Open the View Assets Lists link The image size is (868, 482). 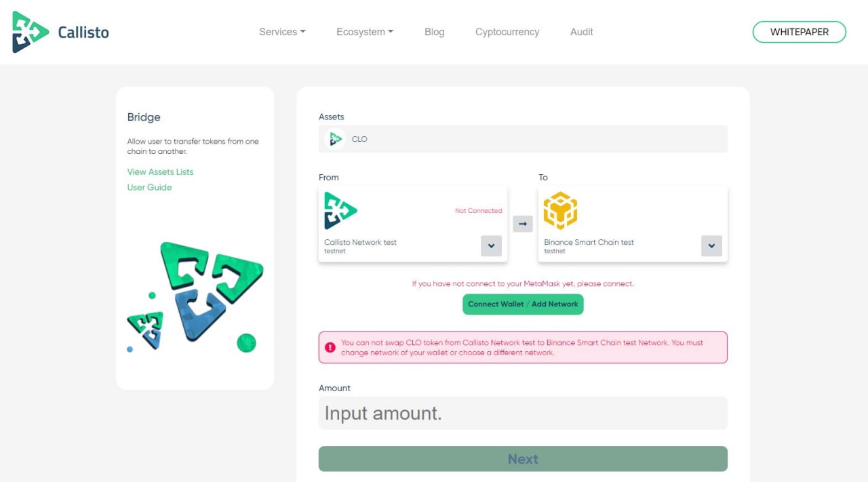coord(160,172)
